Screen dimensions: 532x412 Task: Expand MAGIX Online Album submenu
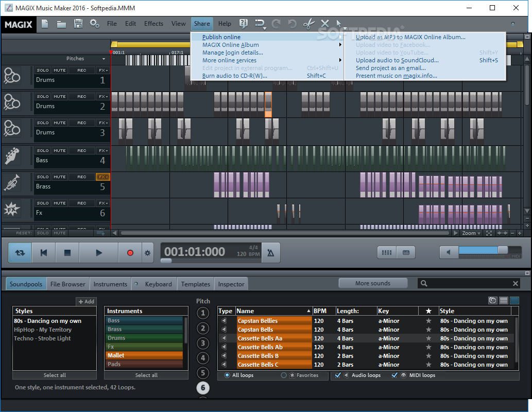pyautogui.click(x=267, y=44)
